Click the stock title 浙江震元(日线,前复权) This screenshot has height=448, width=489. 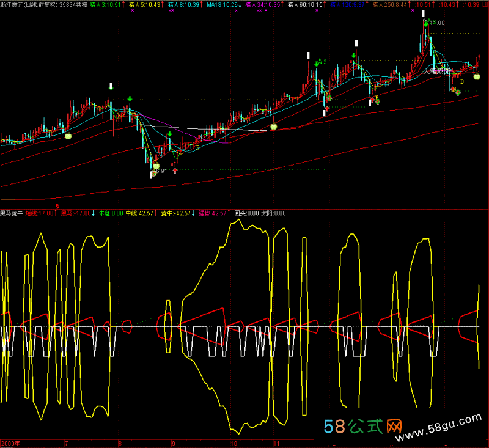pos(29,5)
